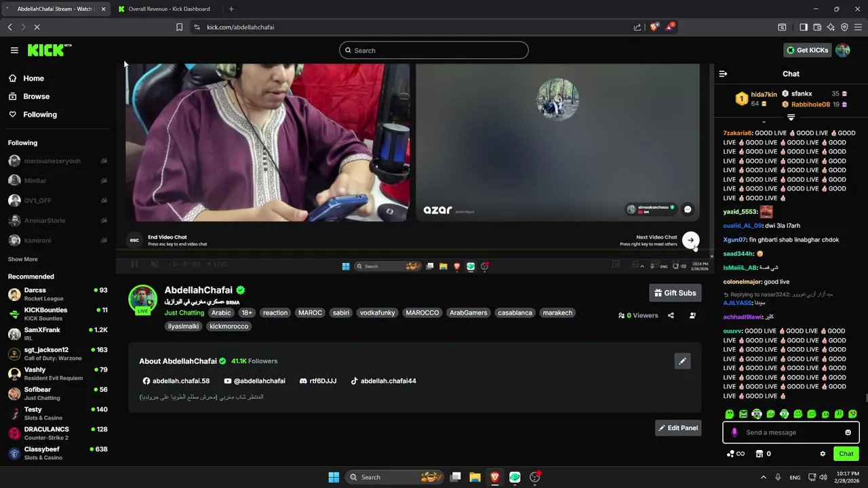Click the Get KICKs button
Viewport: 868px width, 488px height.
(x=807, y=50)
